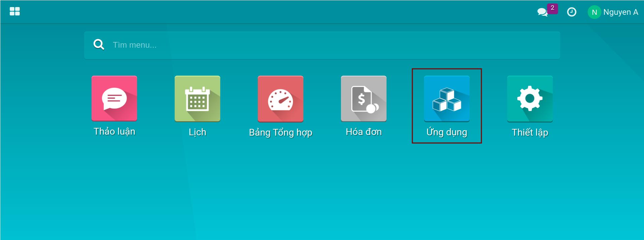Click the unread messages badge showing 2
This screenshot has height=240, width=644.
[552, 8]
